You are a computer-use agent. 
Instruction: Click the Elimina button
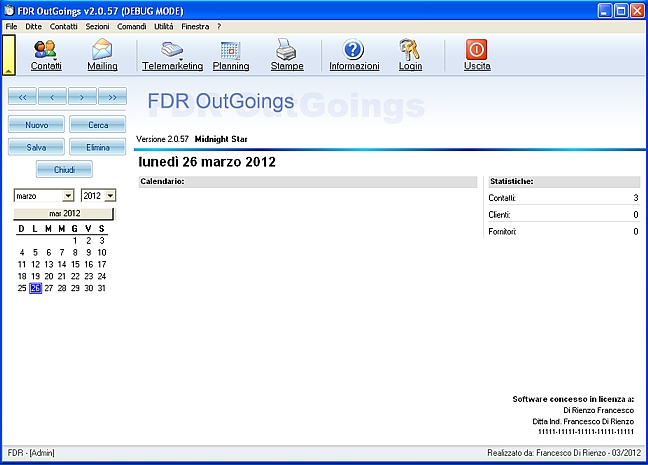click(x=98, y=147)
